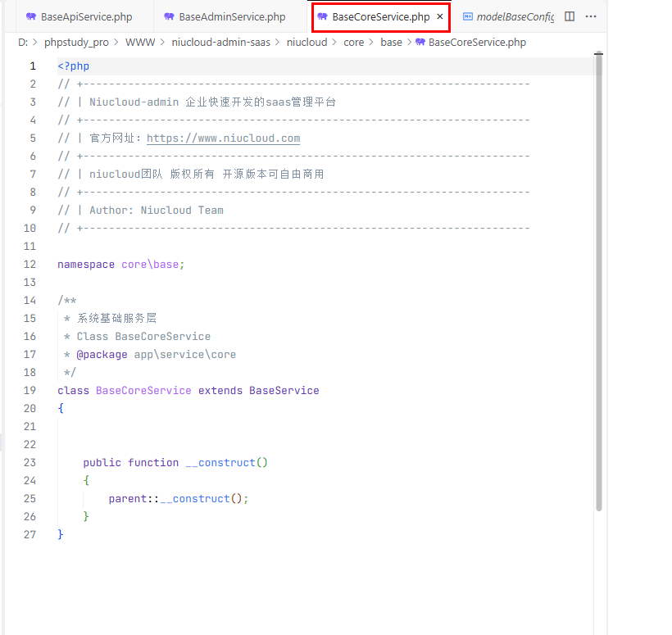Expand the phpstudy_pro breadcrumb

(x=76, y=42)
